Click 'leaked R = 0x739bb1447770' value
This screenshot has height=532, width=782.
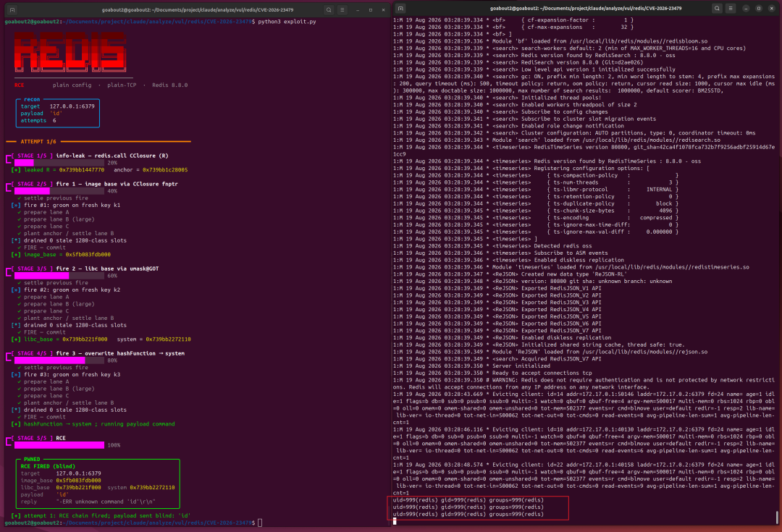tap(64, 170)
